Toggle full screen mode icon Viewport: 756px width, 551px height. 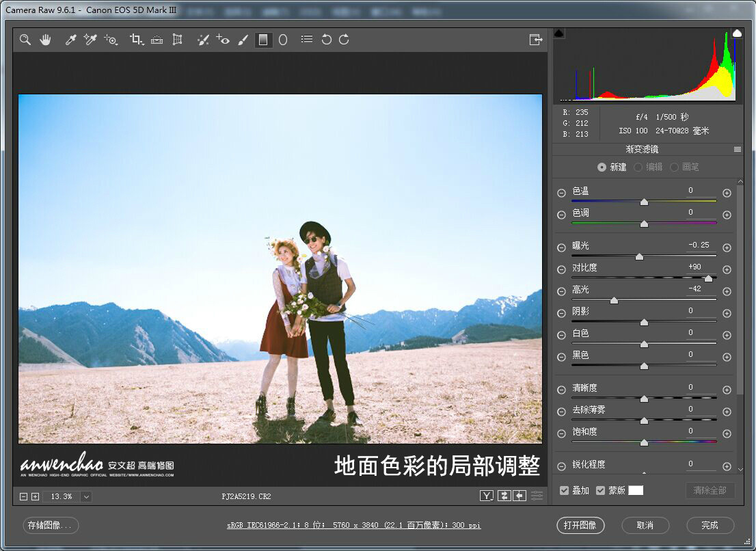(x=536, y=40)
